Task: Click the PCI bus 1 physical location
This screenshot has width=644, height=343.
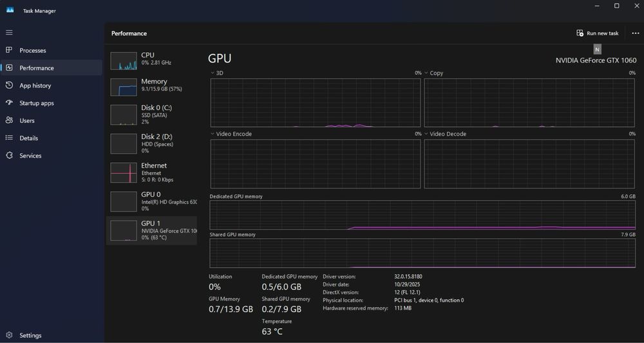Action: pos(429,300)
